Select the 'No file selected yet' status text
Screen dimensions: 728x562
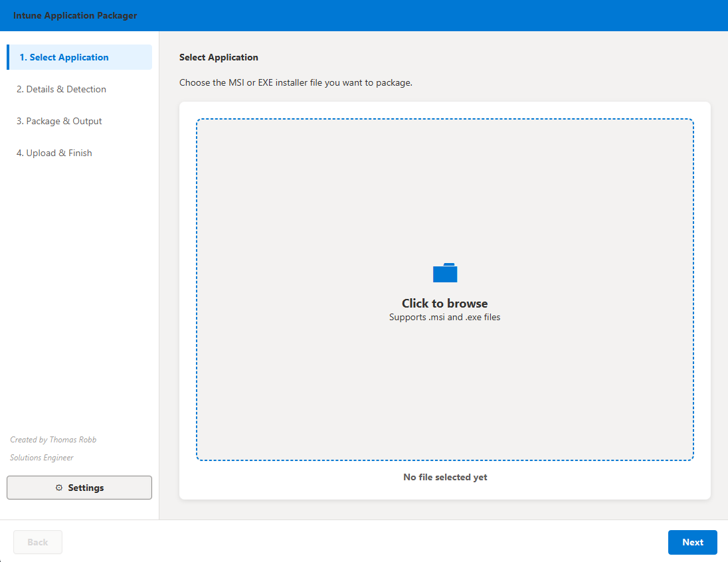pos(445,477)
